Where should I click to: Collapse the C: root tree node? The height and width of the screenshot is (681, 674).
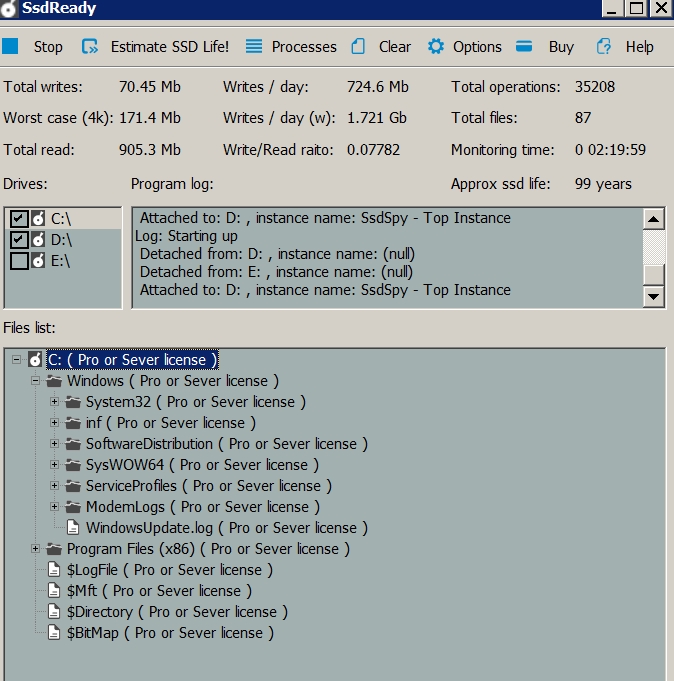pyautogui.click(x=17, y=360)
